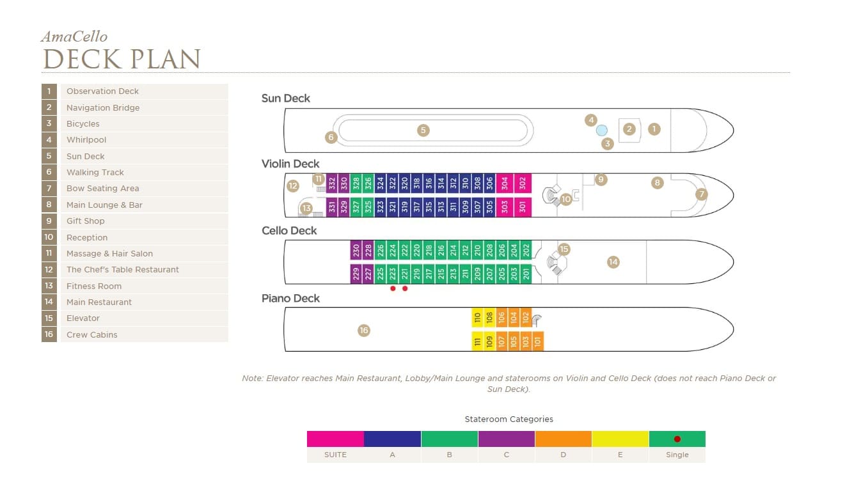Click the blue whirlpool circle on Sun Deck
Image resolution: width=868 pixels, height=477 pixels.
point(602,130)
